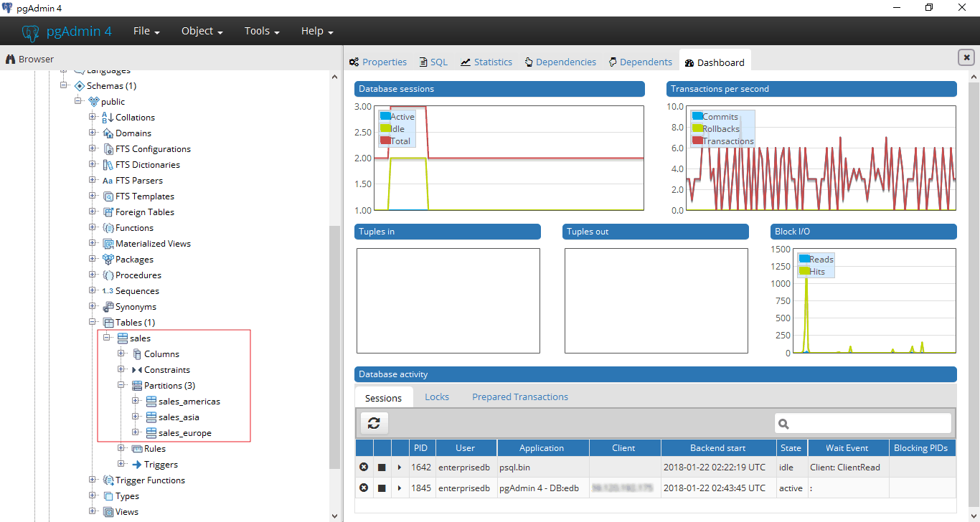Expand the sales_europe partition node

(136, 433)
